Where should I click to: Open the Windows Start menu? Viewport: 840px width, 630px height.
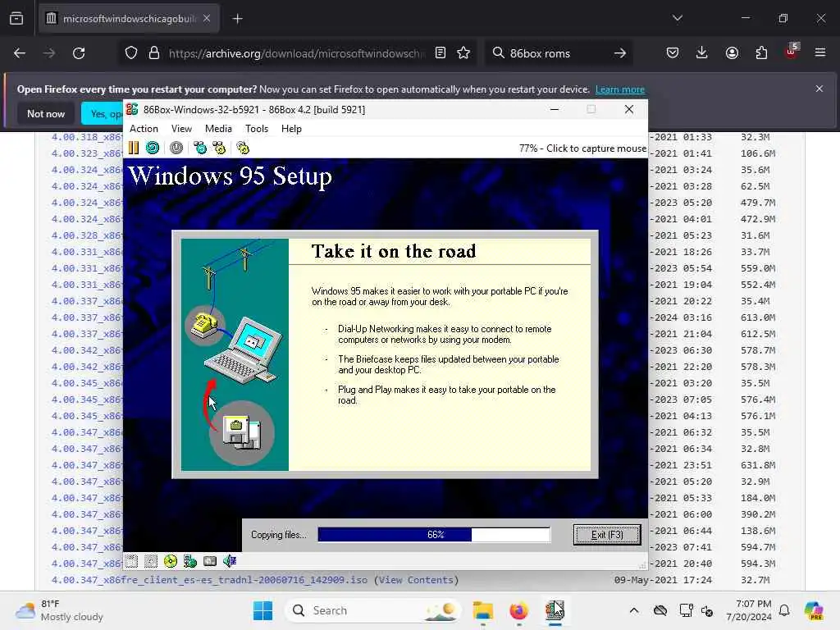pyautogui.click(x=262, y=610)
